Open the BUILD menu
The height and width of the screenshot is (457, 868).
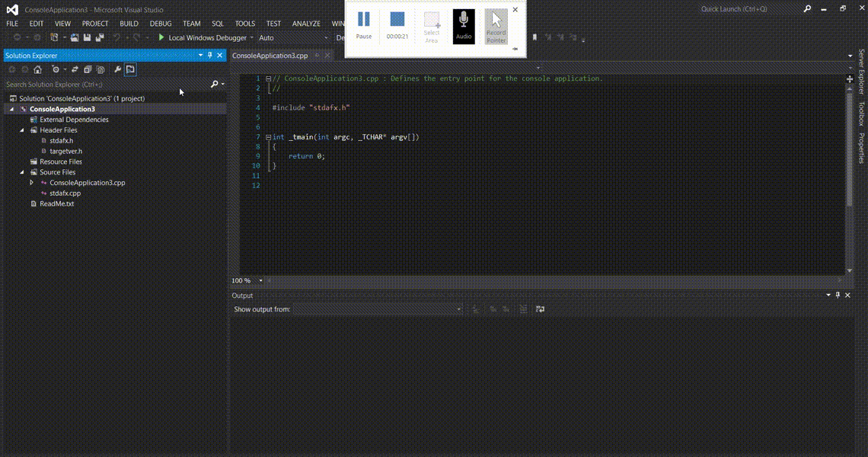pyautogui.click(x=129, y=24)
